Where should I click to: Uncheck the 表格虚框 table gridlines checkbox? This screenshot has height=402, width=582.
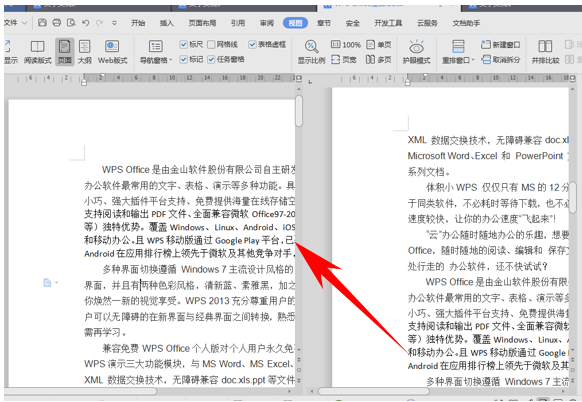pyautogui.click(x=252, y=45)
